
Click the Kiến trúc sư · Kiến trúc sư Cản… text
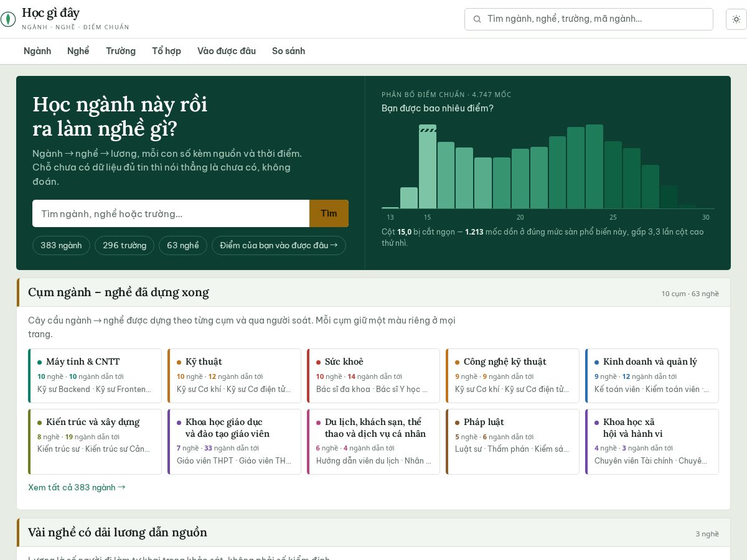(x=94, y=449)
